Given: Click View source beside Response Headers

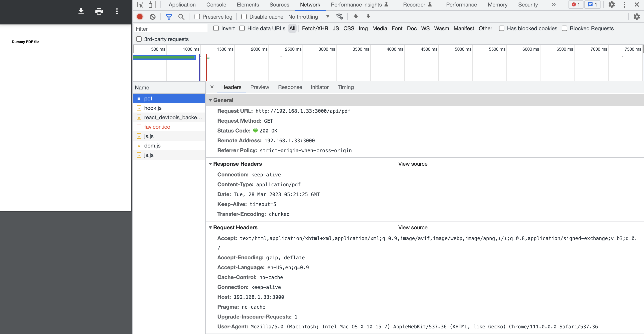Looking at the screenshot, I should pos(413,164).
